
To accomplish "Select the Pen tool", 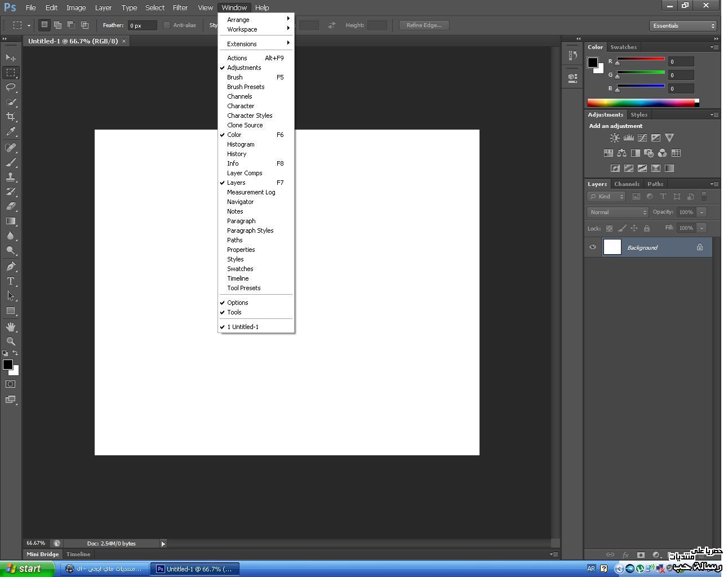I will 11,267.
